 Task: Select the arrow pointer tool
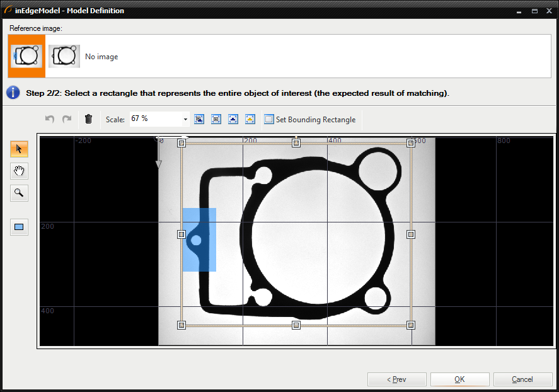19,149
